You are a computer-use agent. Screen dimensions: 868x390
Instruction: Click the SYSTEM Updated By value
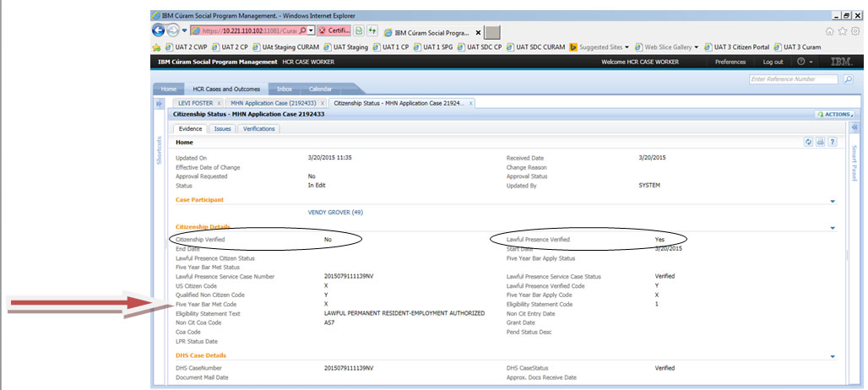(649, 186)
